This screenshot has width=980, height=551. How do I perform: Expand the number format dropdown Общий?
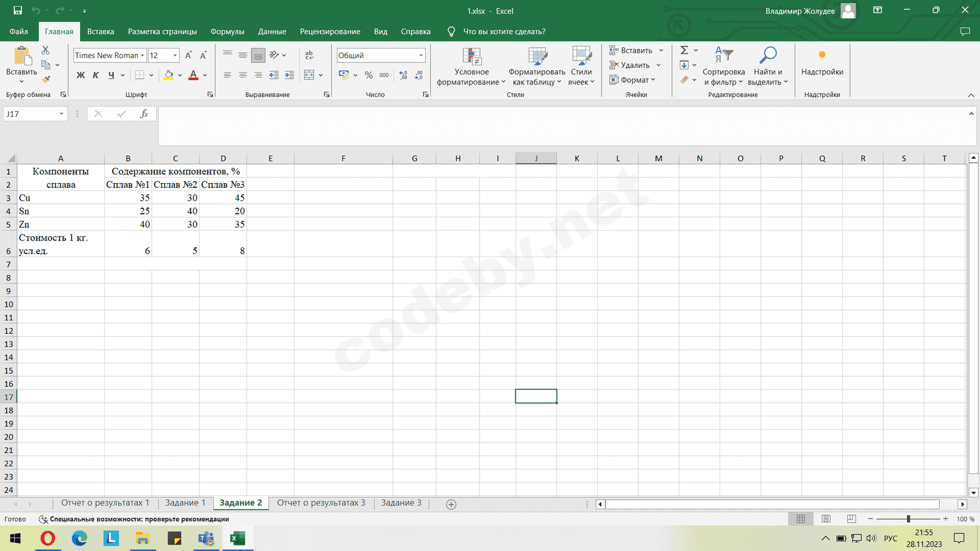(x=421, y=56)
